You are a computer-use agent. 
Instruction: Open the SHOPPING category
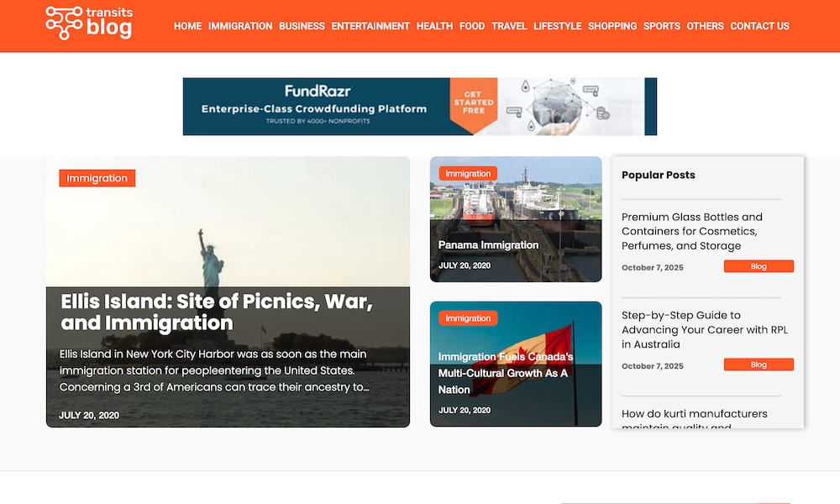point(612,26)
